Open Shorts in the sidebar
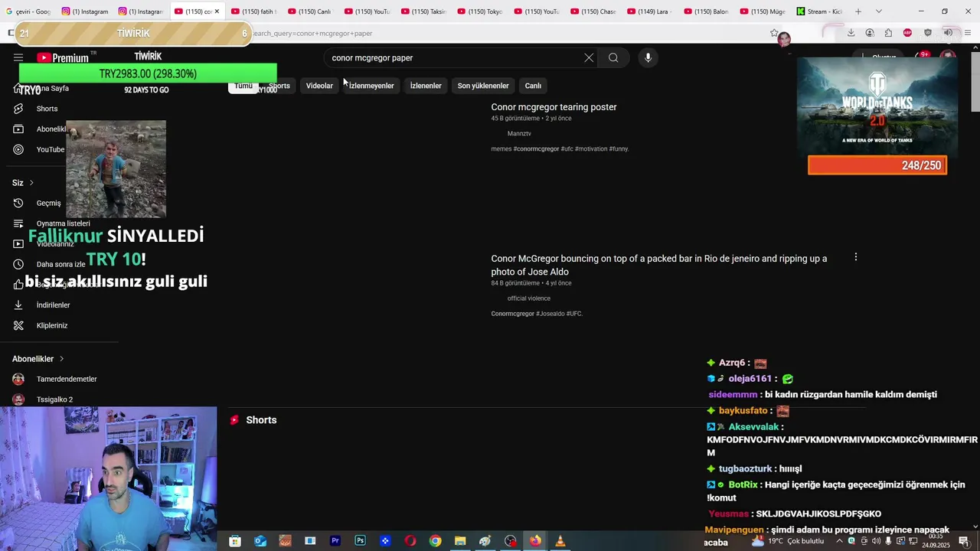Viewport: 980px width, 551px height. click(x=47, y=109)
